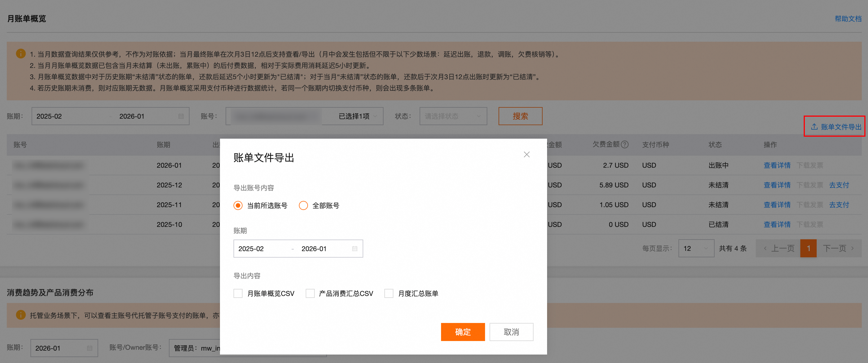Select the 全部账号 radio option
Viewport: 868px width, 363px height.
[303, 205]
